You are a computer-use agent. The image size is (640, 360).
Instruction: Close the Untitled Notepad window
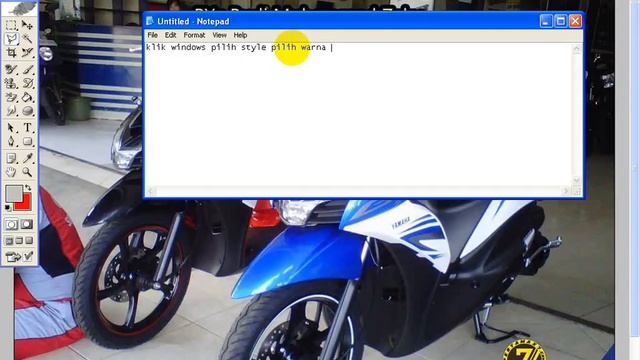(575, 21)
